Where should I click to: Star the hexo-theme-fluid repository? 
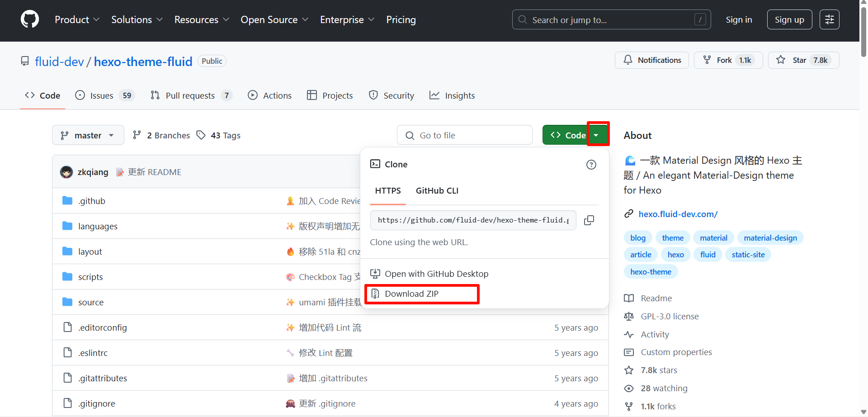click(x=803, y=60)
